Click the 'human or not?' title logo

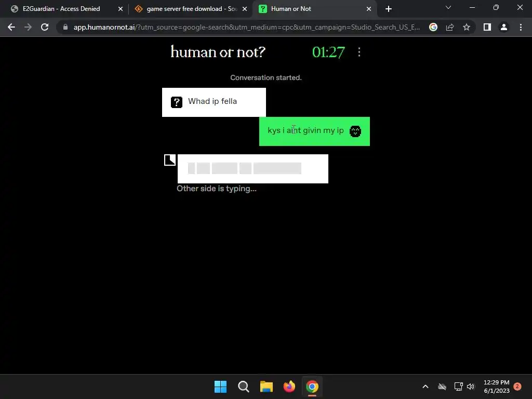coord(218,52)
